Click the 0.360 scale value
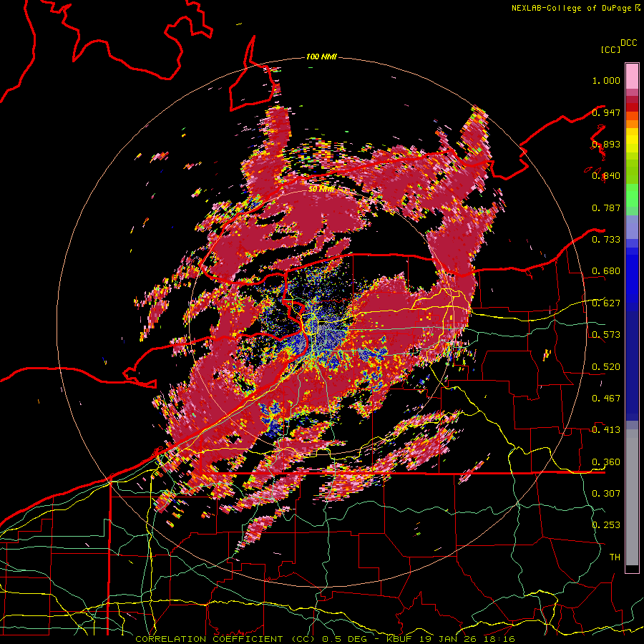Viewport: 644px width, 644px height. click(606, 462)
